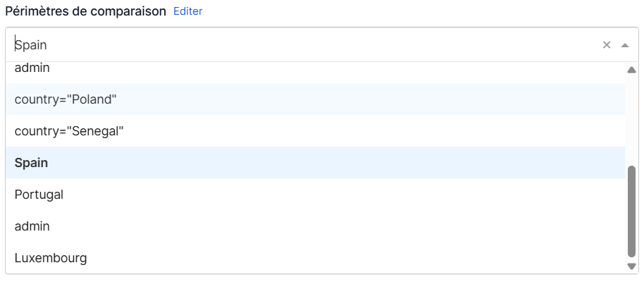Collapse the dropdown with the up arrow
This screenshot has width=644, height=282.
coord(625,45)
